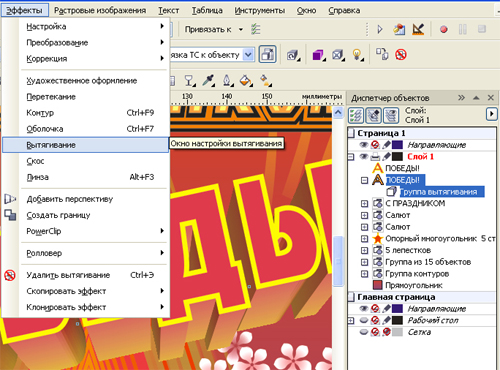Image resolution: width=500 pixels, height=370 pixels.
Task: Collapse the Слой 1 tree node
Action: point(351,156)
